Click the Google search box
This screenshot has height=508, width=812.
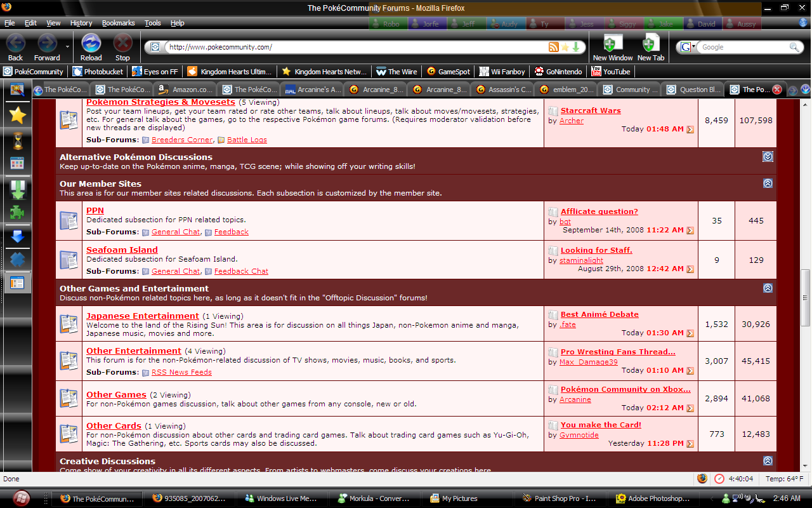pos(743,47)
